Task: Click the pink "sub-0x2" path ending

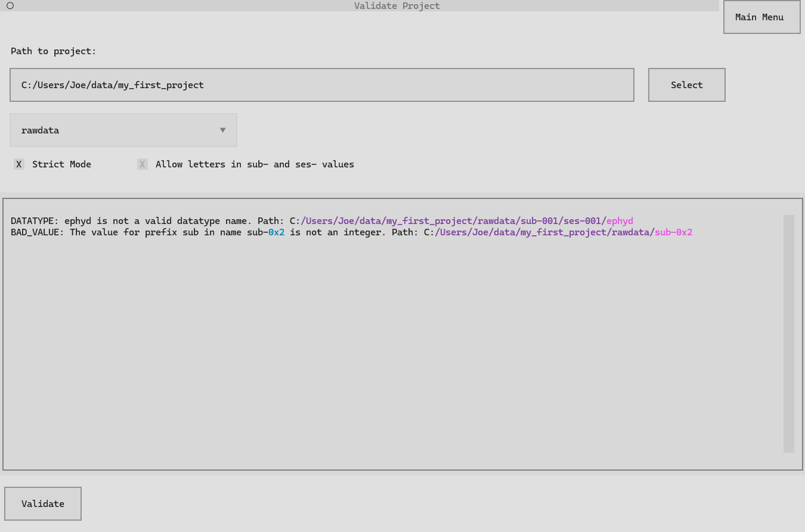Action: [673, 232]
